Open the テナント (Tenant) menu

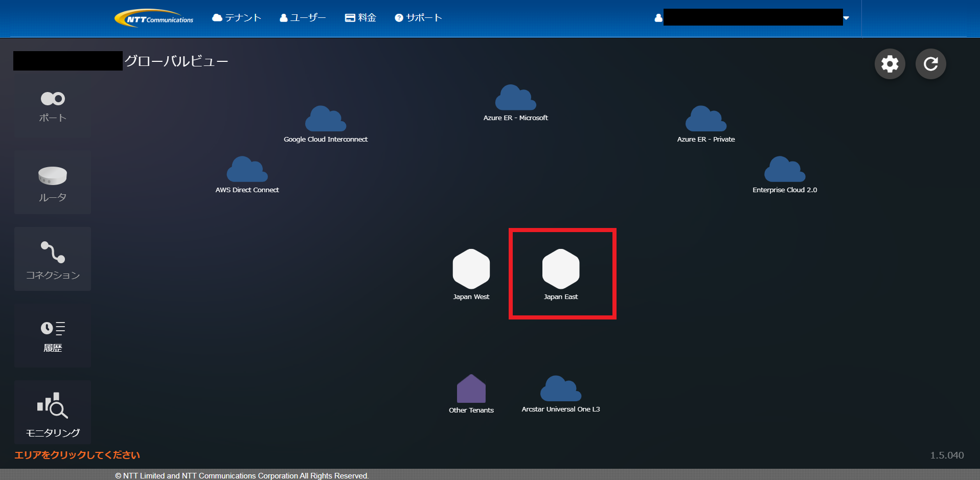coord(237,18)
